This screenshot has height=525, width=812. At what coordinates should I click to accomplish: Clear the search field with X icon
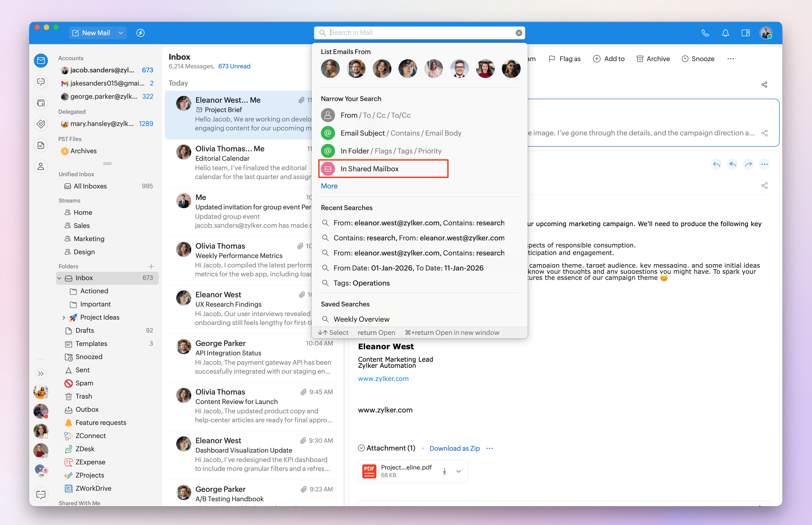click(519, 33)
